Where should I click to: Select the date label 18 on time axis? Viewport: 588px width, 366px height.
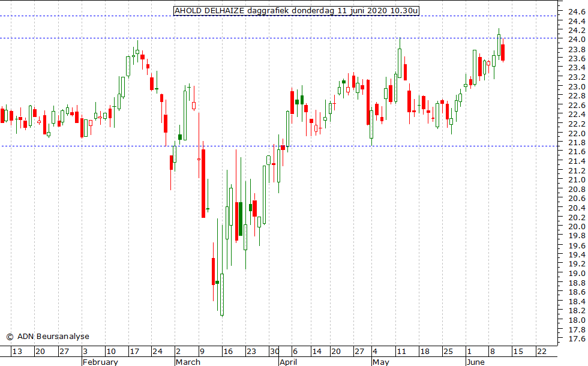[425, 352]
